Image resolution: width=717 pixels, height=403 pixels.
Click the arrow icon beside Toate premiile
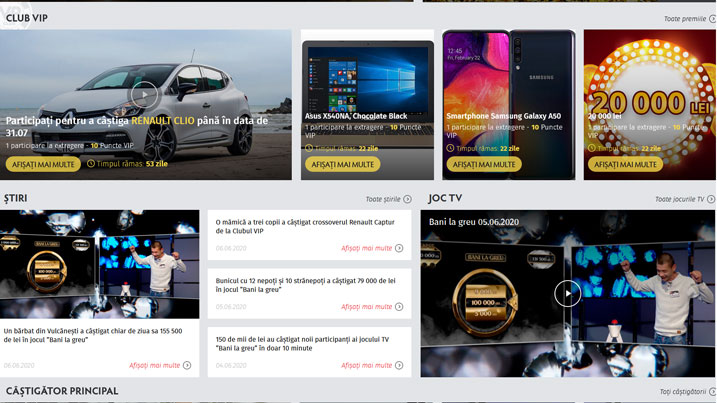[x=712, y=19]
